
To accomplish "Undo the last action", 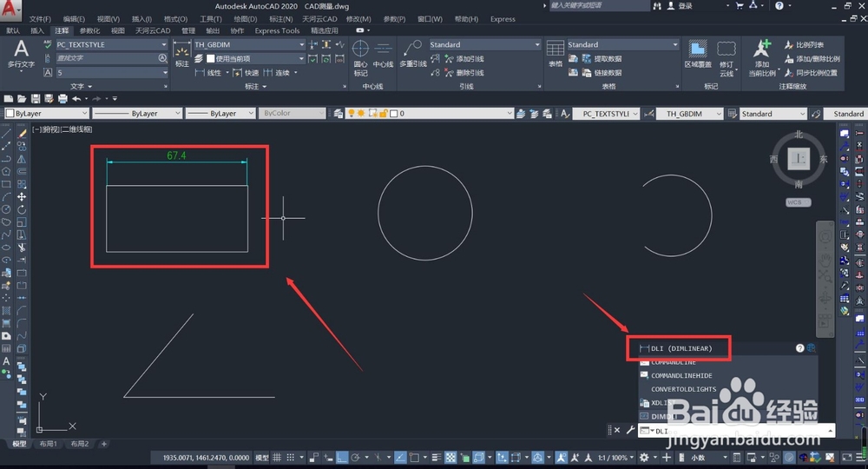I will pos(76,98).
